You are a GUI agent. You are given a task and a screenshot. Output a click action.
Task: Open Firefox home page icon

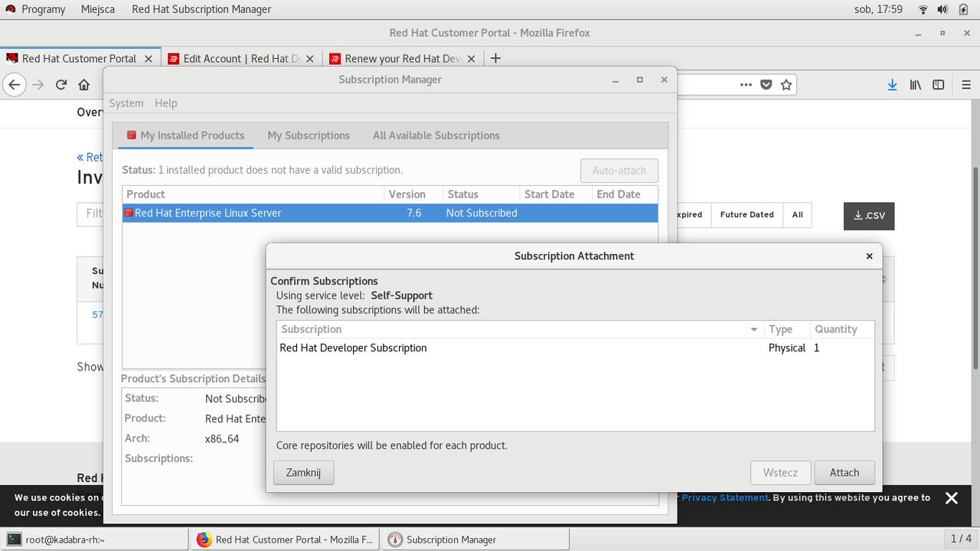84,85
